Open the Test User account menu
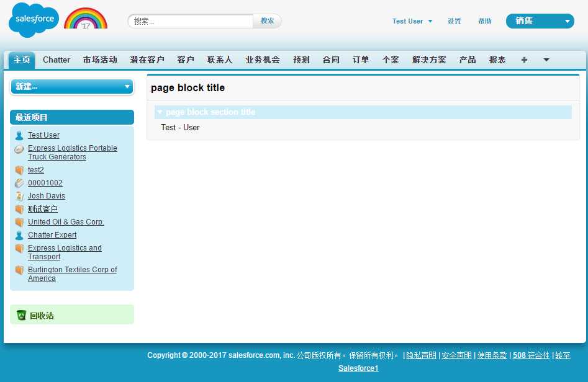Screen dimensions: 588x382 (x=412, y=21)
